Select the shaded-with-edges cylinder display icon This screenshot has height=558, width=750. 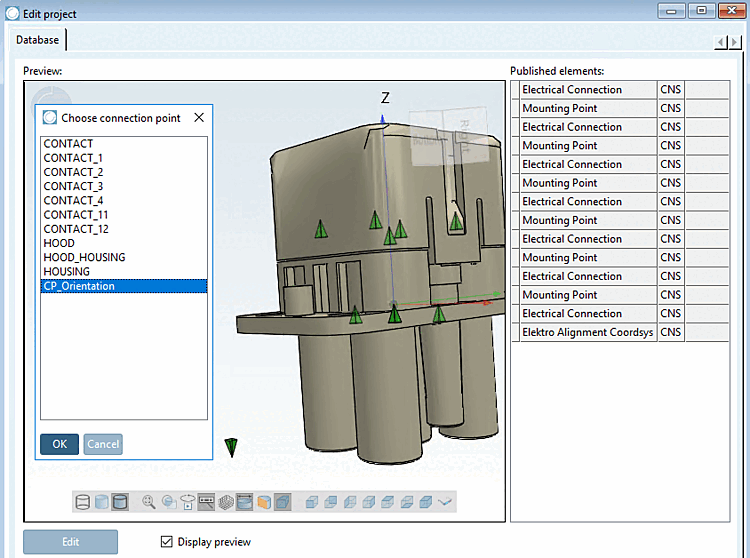coord(120,502)
